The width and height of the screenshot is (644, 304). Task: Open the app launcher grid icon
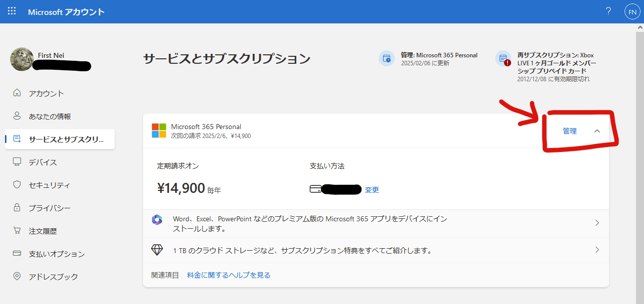tap(12, 11)
